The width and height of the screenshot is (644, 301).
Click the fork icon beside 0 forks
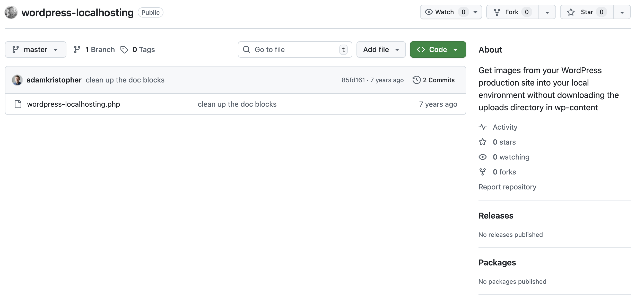[x=483, y=172]
